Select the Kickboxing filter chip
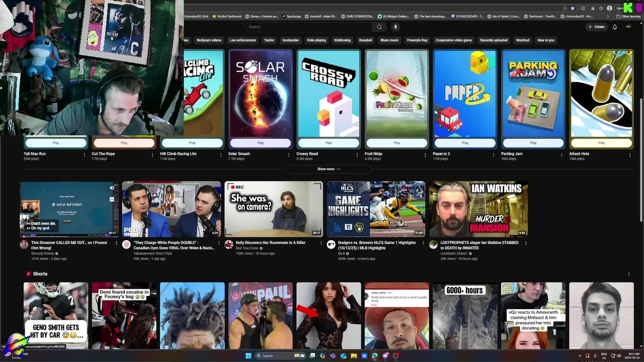644x362 pixels. [x=342, y=40]
